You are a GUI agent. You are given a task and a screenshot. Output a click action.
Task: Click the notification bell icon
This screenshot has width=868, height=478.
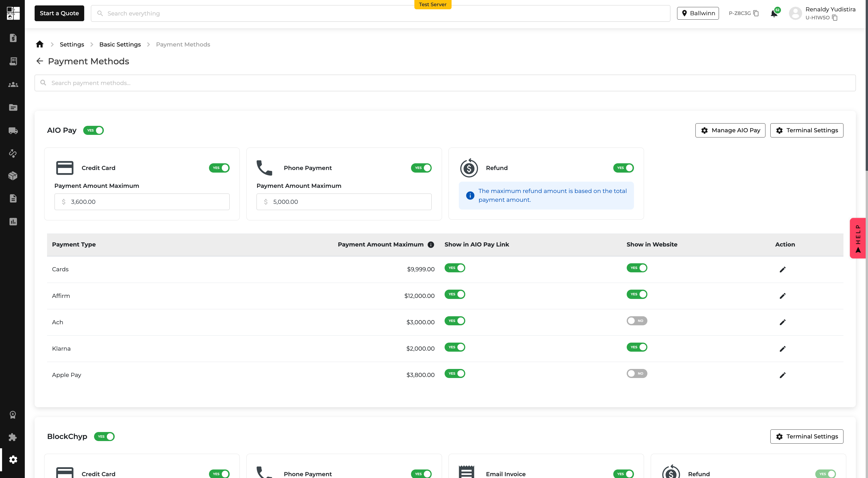[774, 13]
